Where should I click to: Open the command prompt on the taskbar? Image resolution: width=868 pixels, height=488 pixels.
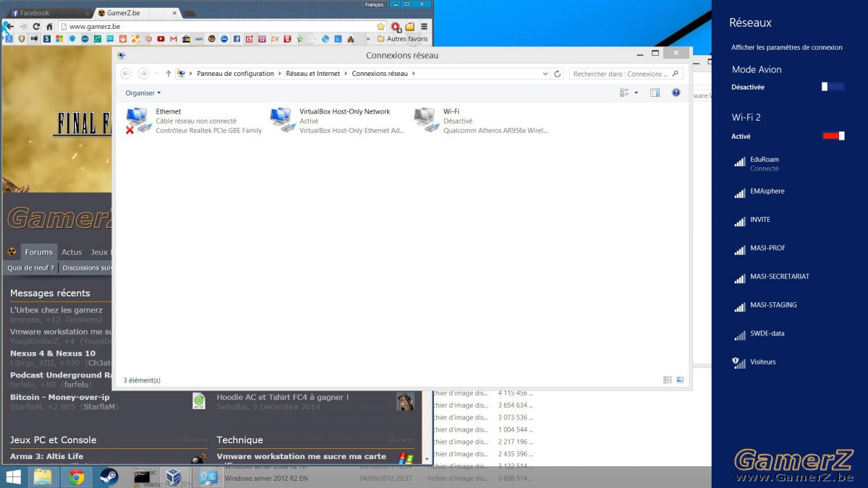(x=142, y=477)
